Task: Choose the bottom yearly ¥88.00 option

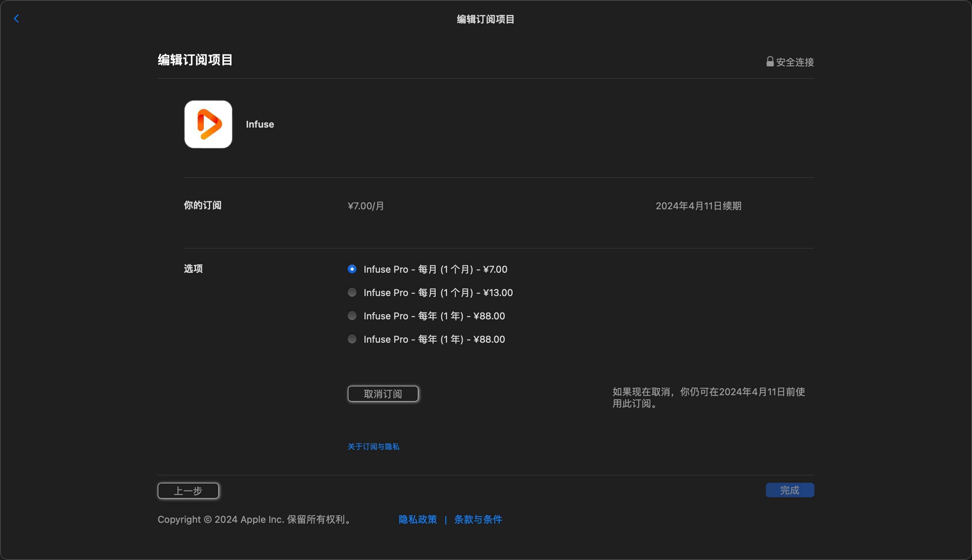Action: (x=352, y=339)
